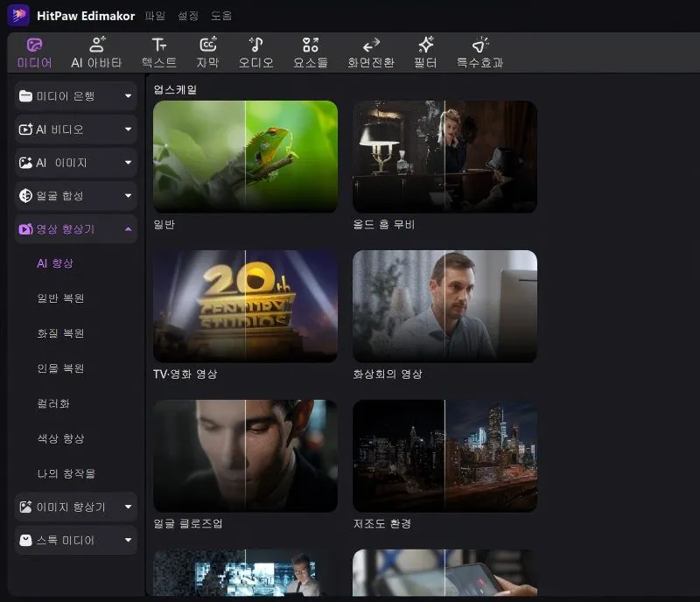The image size is (700, 602).
Task: Select the 텍스트 tool icon
Action: pos(159,45)
